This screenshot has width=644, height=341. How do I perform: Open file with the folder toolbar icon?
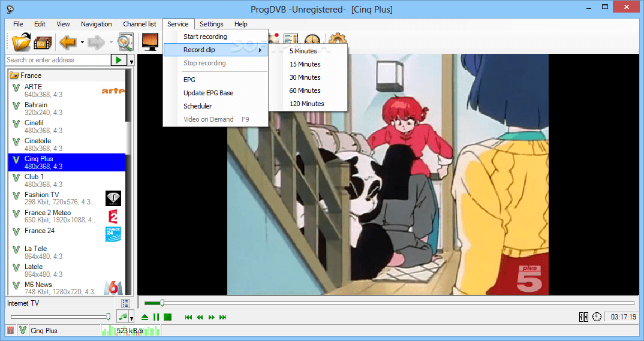tap(22, 43)
